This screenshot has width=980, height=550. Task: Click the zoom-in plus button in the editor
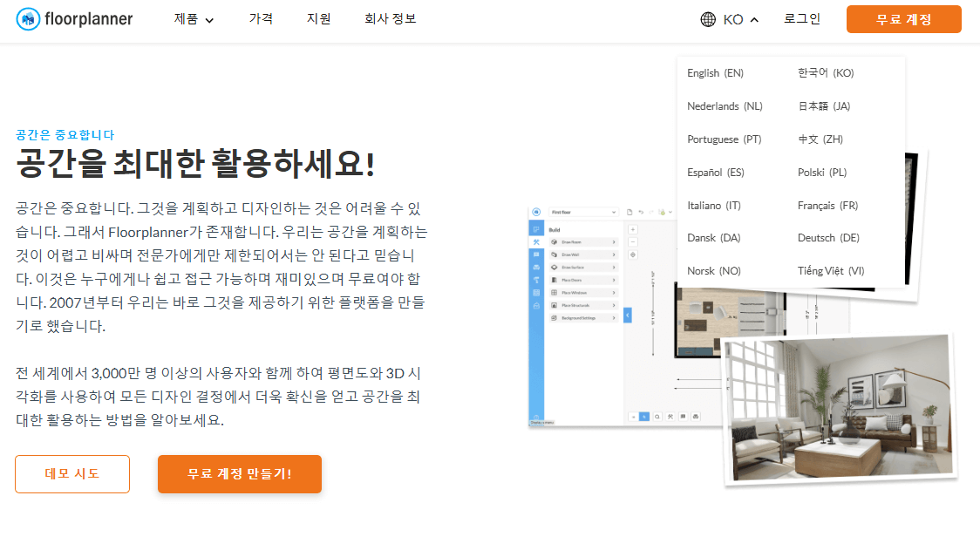[x=632, y=229]
